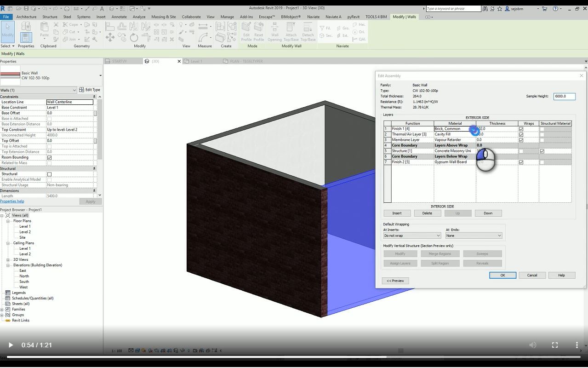Click the Print icon in quick access toolbar
The width and height of the screenshot is (588, 368).
[x=67, y=8]
